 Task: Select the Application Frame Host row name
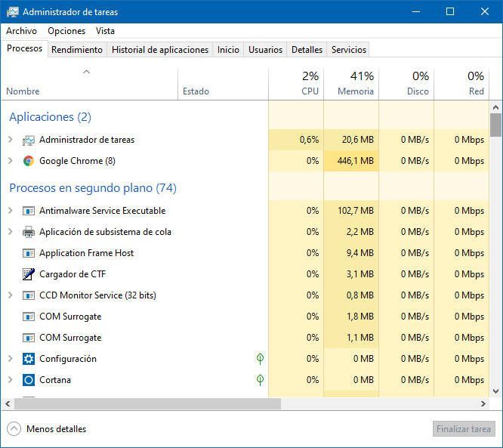pyautogui.click(x=87, y=253)
